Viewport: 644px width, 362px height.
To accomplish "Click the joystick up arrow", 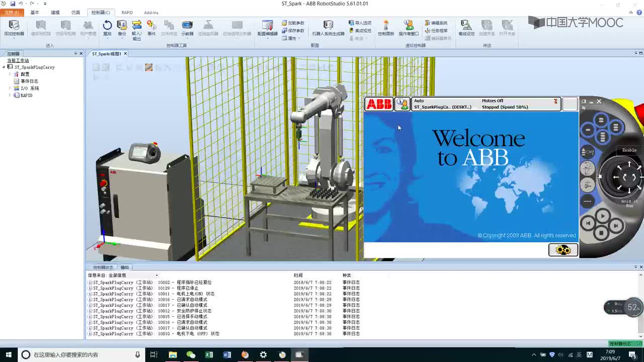I will [x=629, y=165].
